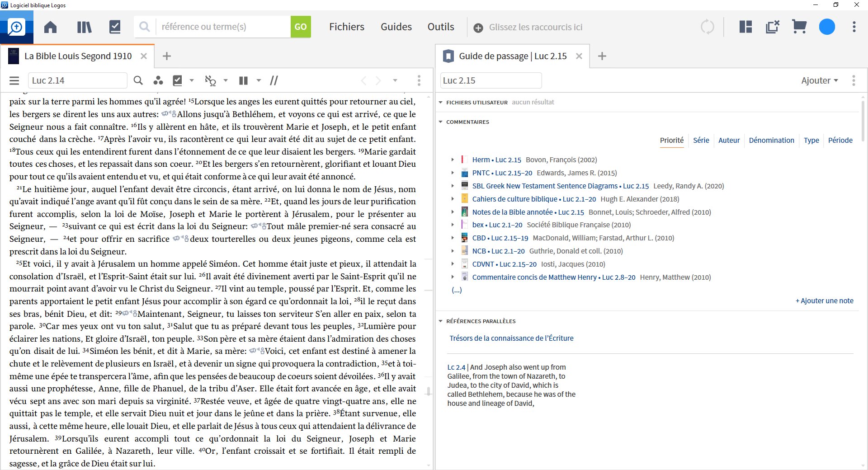This screenshot has width=868, height=470.
Task: Open SBL Greek New Testament Sentence Diagrams
Action: click(561, 186)
